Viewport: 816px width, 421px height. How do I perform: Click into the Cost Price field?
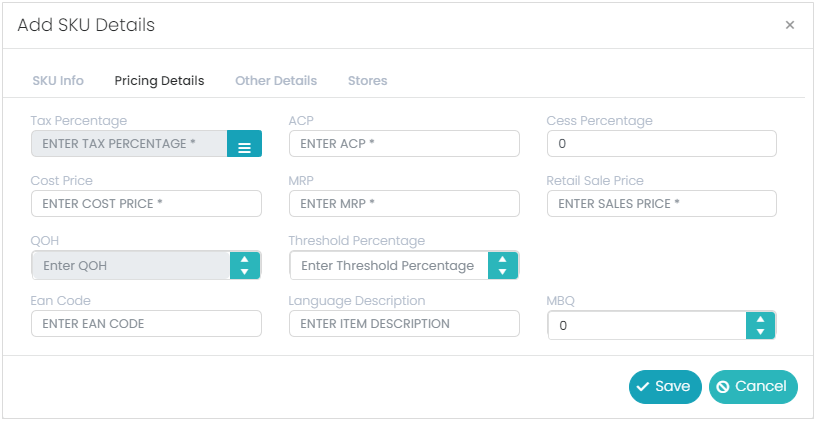[146, 203]
